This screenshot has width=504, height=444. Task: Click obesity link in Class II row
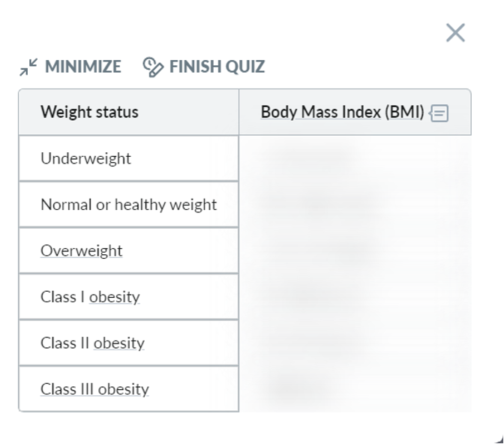(118, 343)
